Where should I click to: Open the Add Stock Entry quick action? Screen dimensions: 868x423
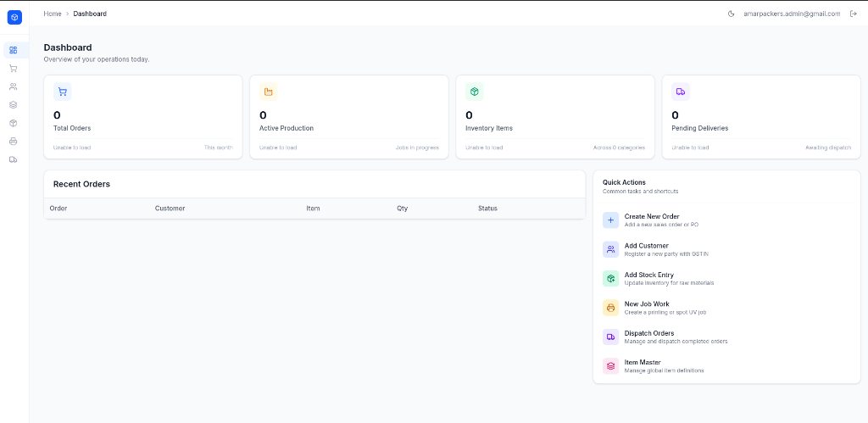[x=726, y=279]
